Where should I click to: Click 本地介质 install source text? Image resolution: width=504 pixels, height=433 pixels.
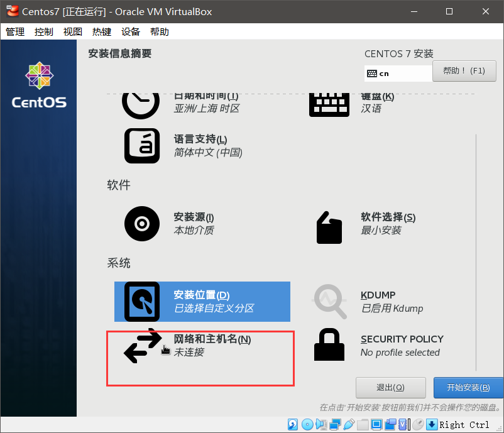(194, 230)
